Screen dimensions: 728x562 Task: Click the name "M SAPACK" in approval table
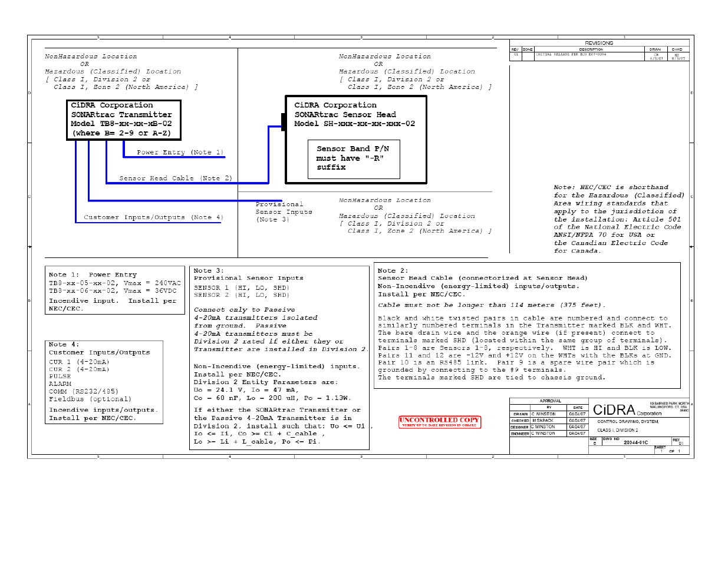(x=543, y=421)
